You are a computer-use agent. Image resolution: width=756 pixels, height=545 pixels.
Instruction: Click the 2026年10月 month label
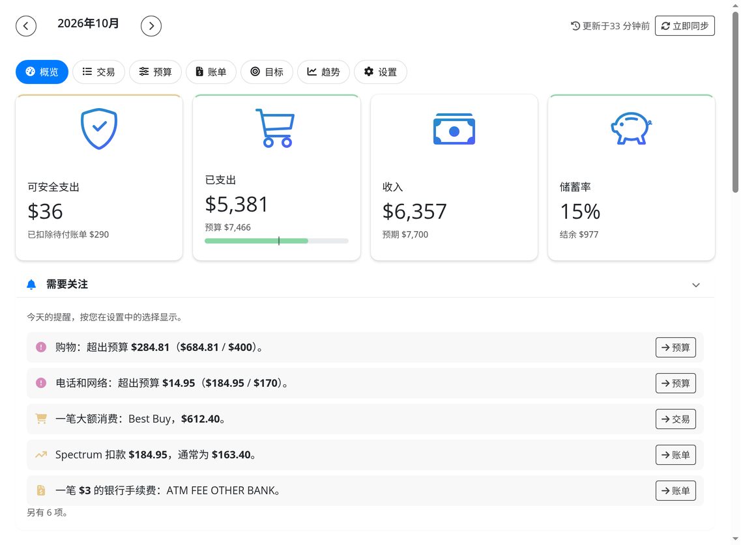tap(88, 23)
